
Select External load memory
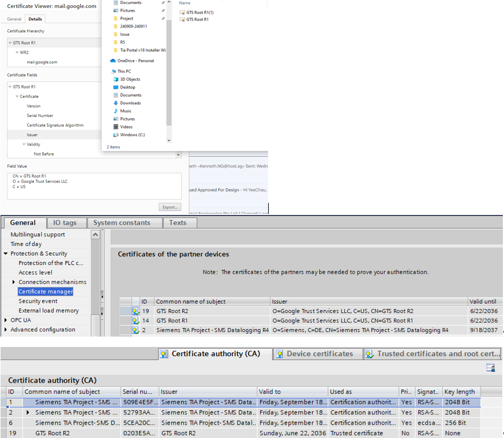tap(48, 311)
